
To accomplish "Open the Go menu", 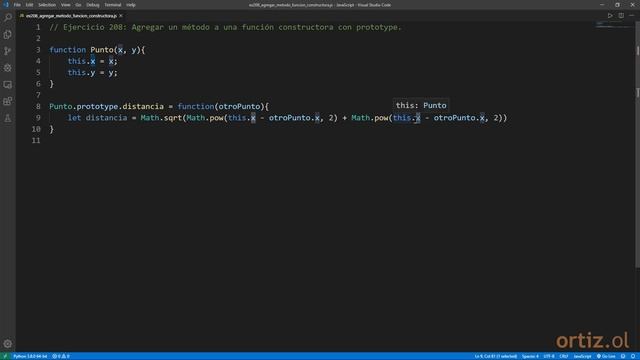I will tap(78, 5).
